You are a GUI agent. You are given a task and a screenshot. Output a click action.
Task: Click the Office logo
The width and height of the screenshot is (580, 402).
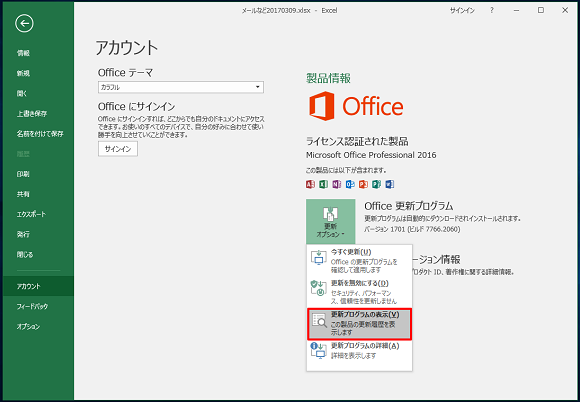tap(356, 106)
